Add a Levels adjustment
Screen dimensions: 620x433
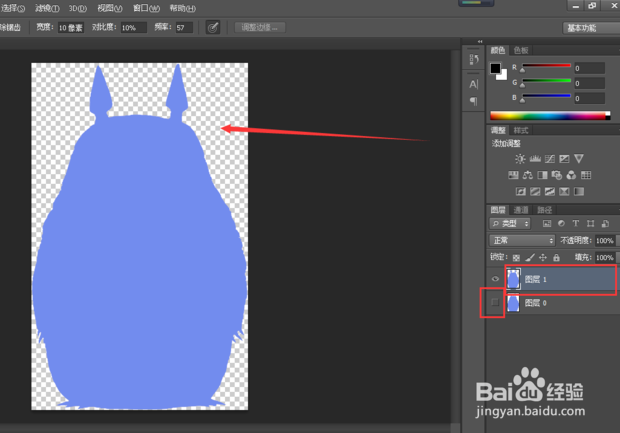tap(535, 159)
